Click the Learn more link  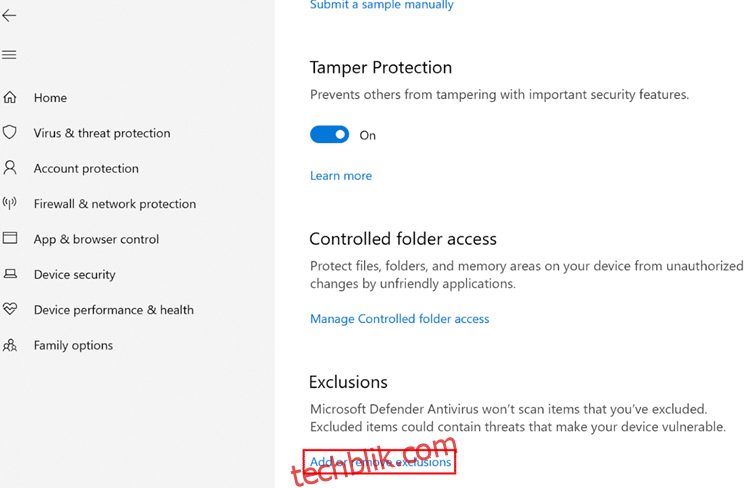(x=341, y=176)
